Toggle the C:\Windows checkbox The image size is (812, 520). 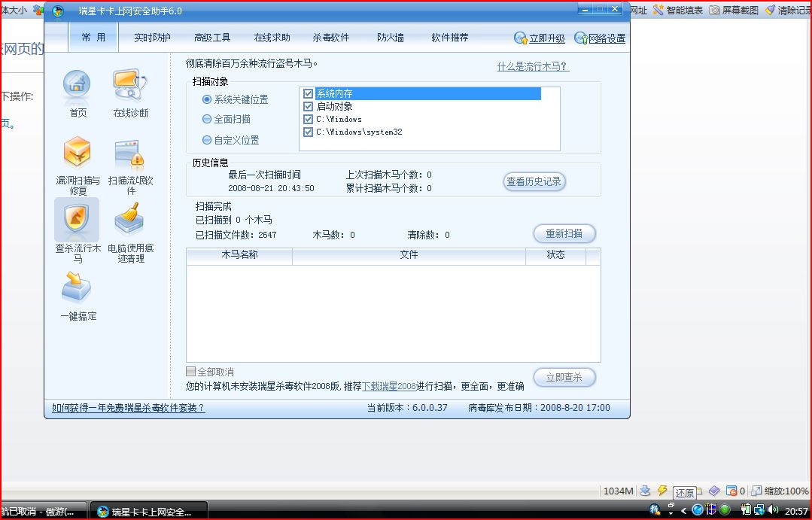(308, 119)
